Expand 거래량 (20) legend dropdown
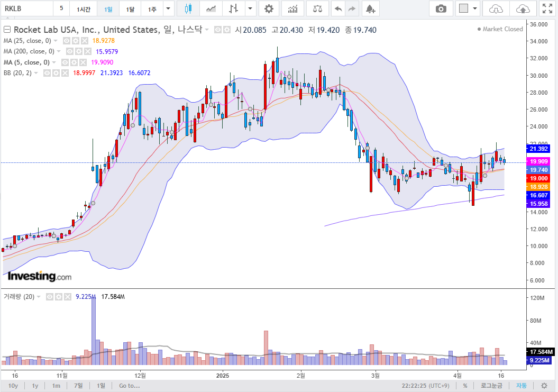This screenshot has height=392, width=558. 39,297
